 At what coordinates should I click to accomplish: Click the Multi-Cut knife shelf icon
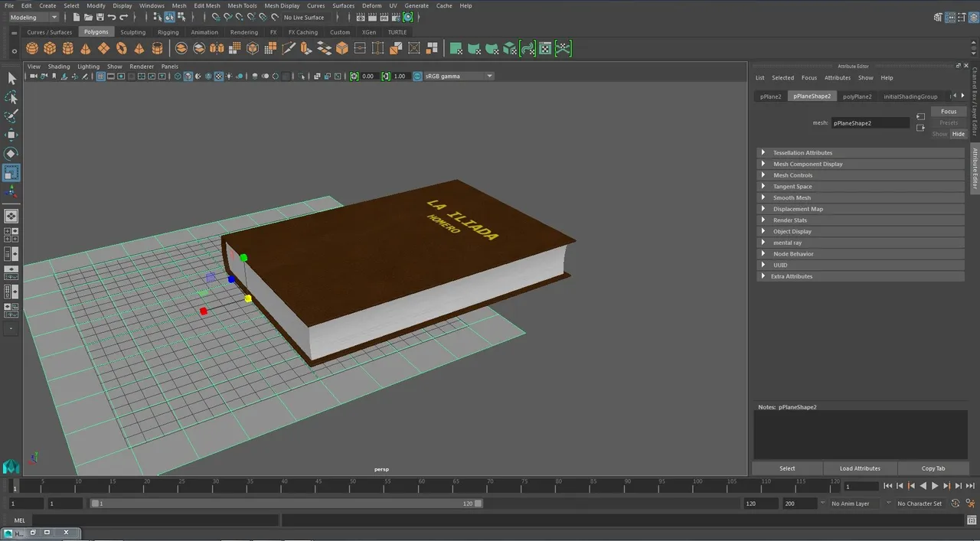(289, 48)
